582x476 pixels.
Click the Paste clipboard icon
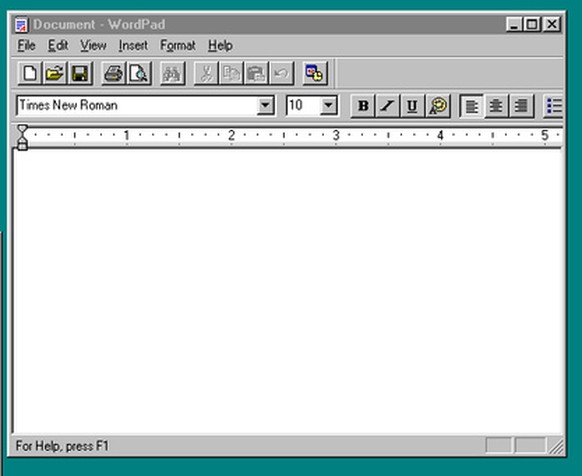tap(256, 73)
